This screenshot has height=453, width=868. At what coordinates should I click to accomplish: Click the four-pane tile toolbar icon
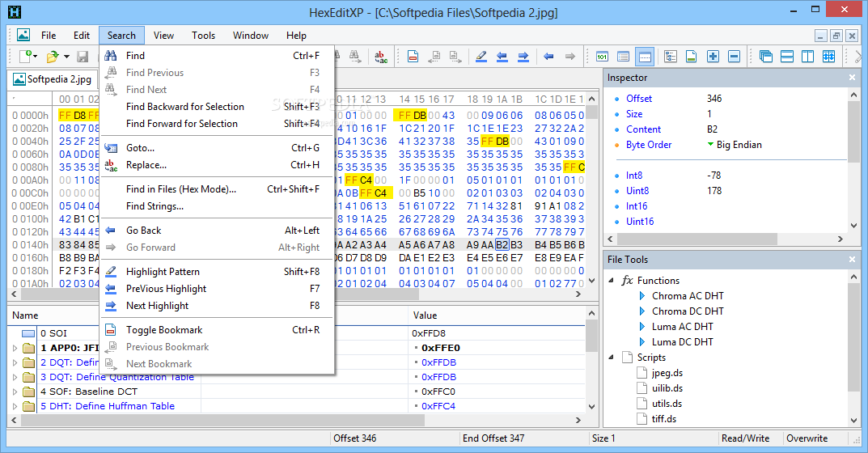tap(828, 57)
